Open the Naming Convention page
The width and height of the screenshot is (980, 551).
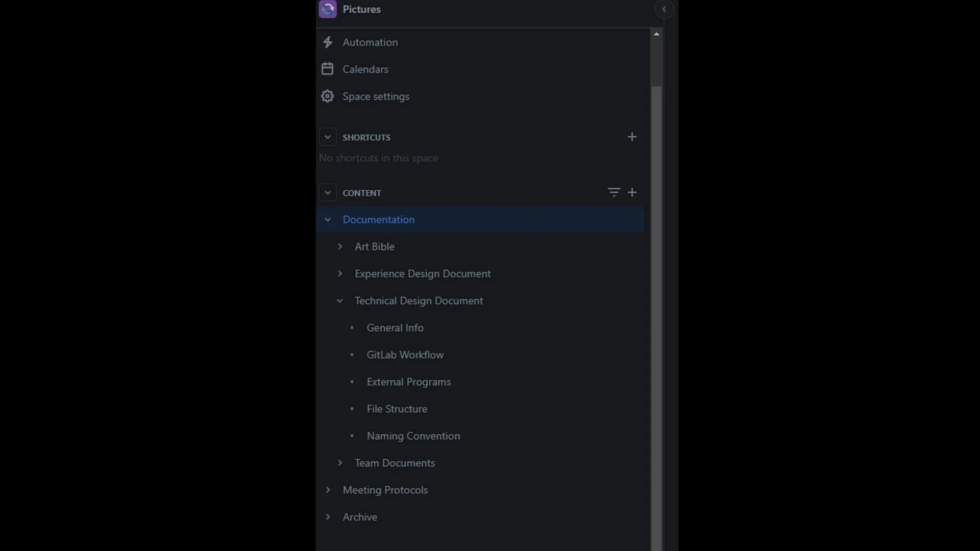tap(413, 436)
